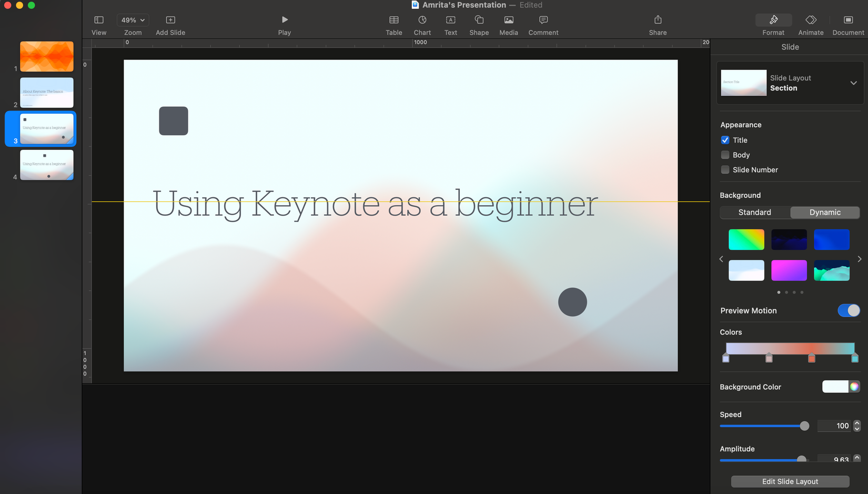This screenshot has height=494, width=868.
Task: Select the red color stop in Colors gradient
Action: (x=812, y=358)
